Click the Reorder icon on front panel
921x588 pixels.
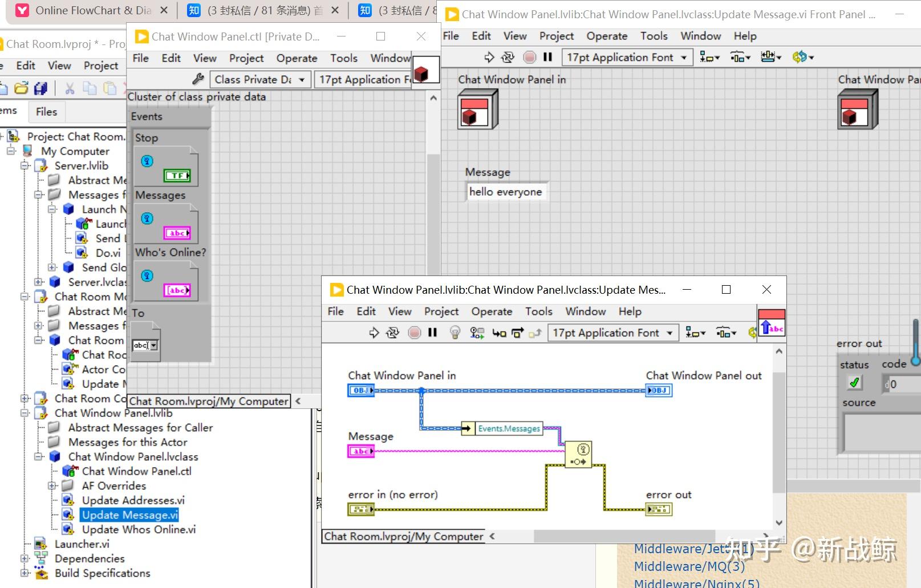click(x=802, y=57)
